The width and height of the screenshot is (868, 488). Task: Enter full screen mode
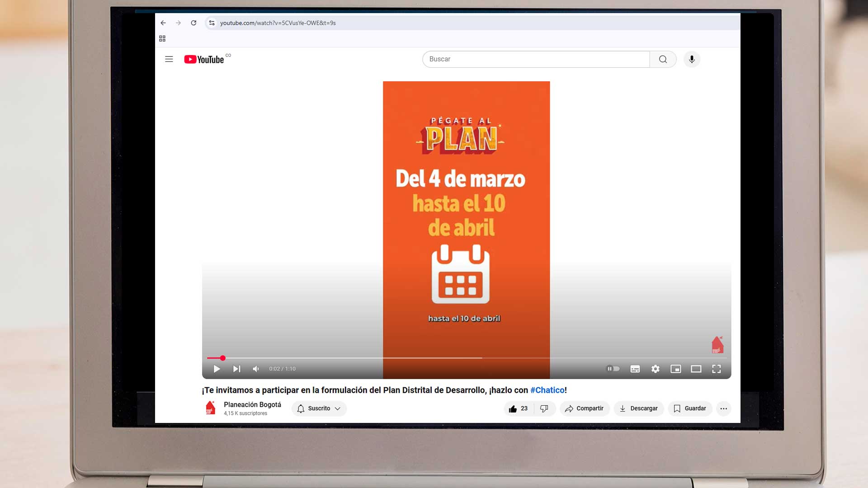click(x=717, y=369)
